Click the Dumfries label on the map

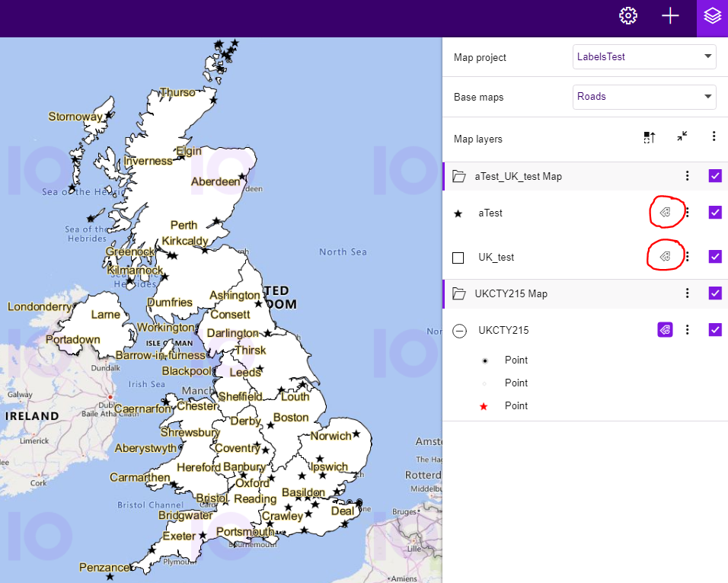tap(170, 303)
